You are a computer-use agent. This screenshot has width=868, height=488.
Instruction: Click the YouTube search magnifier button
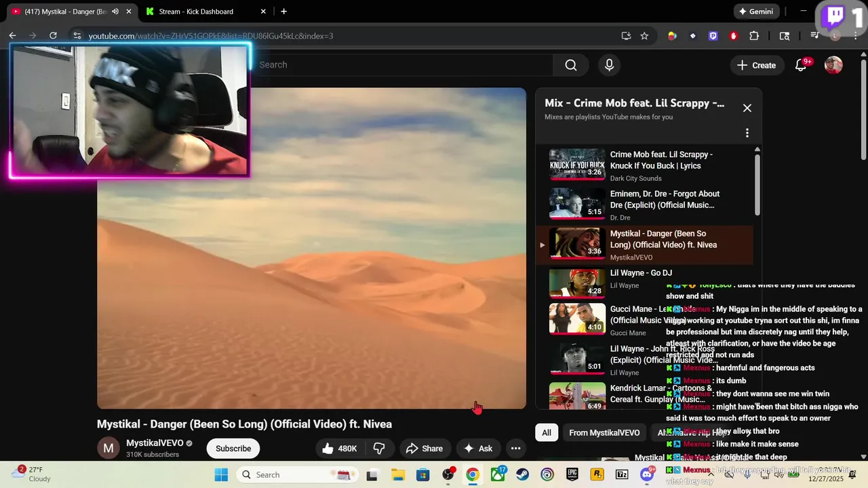[571, 65]
